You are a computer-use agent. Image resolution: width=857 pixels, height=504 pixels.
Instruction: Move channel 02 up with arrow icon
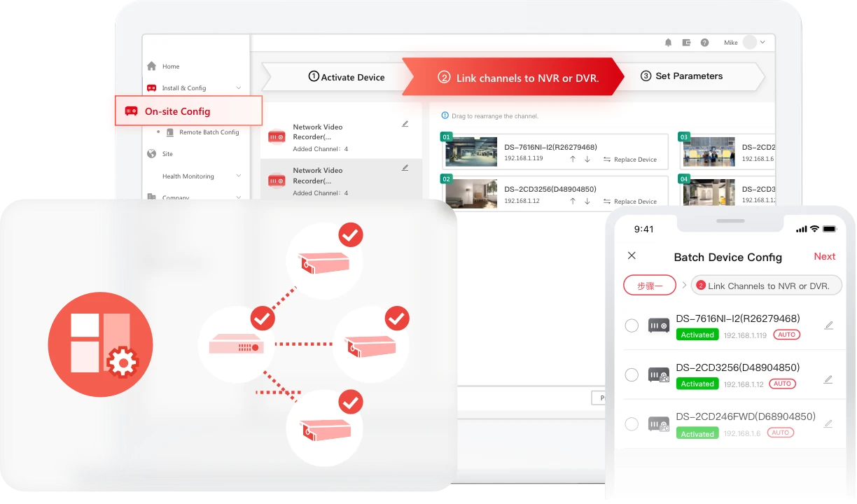572,202
